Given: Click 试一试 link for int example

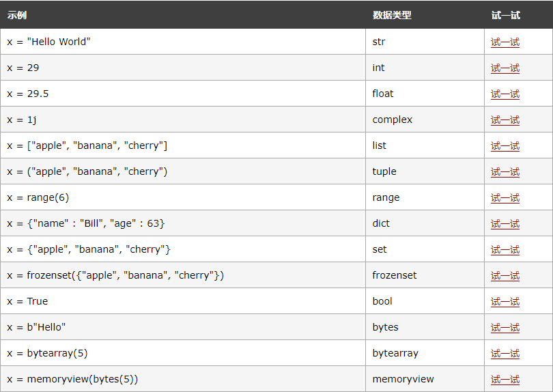Looking at the screenshot, I should (x=505, y=68).
